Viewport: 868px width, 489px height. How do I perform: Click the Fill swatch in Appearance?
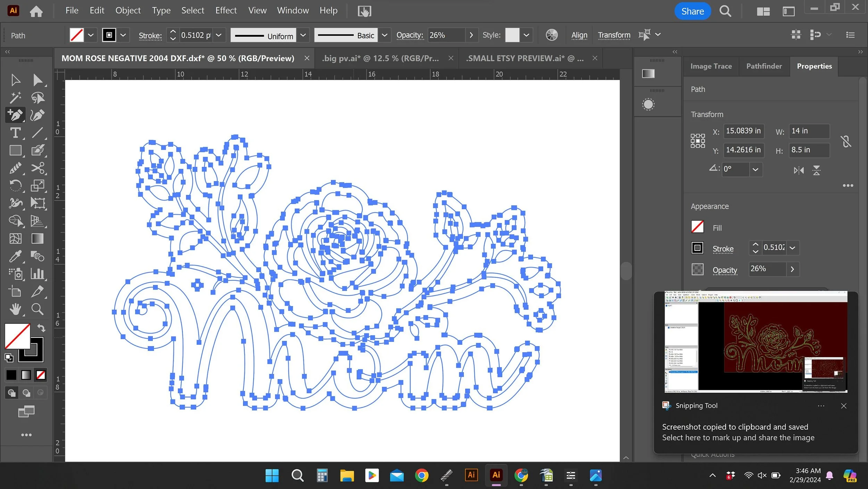[697, 227]
